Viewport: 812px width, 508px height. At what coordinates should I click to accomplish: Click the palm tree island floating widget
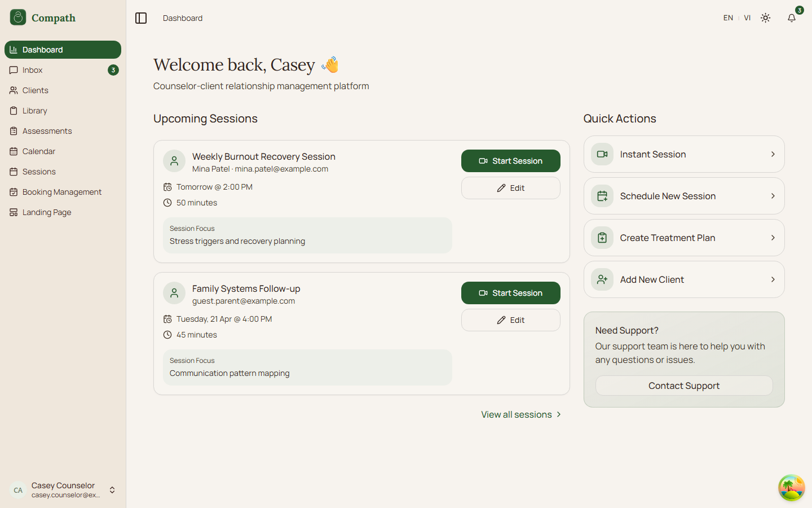coord(791,488)
